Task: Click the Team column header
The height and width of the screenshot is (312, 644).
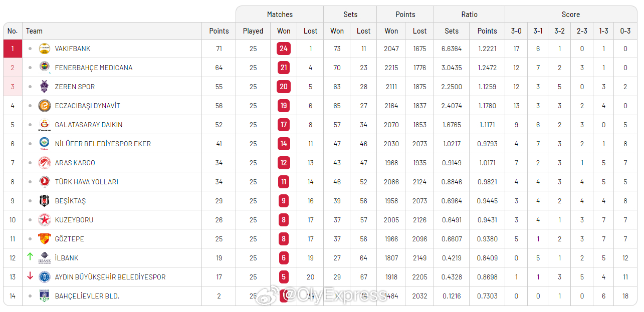Action: point(34,31)
